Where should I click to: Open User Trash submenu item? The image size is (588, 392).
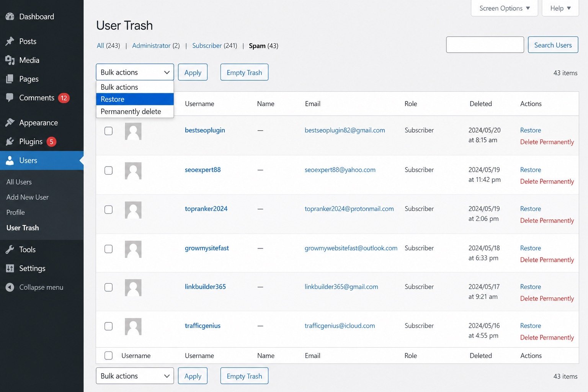[23, 228]
